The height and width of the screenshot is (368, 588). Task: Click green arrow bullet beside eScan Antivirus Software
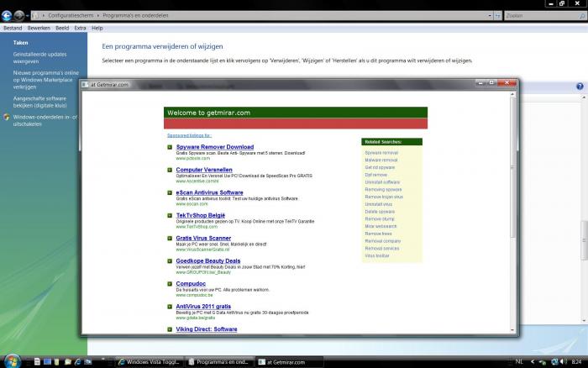pyautogui.click(x=170, y=192)
